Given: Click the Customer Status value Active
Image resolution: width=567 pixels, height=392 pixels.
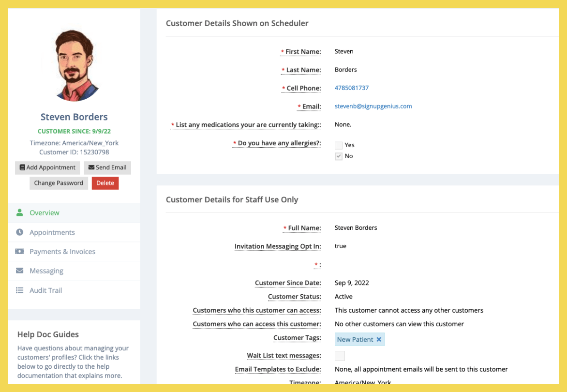Looking at the screenshot, I should (343, 297).
